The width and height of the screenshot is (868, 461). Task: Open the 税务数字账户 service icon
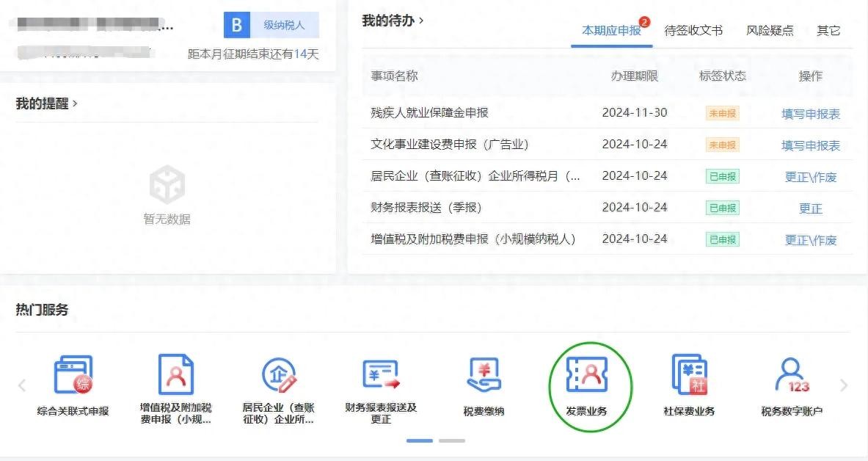point(792,377)
